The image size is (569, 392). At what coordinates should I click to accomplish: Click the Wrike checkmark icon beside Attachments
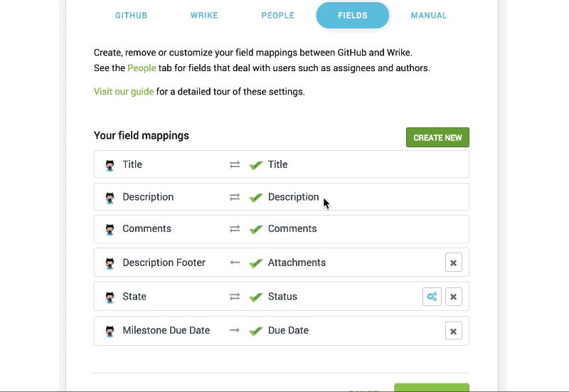click(x=256, y=263)
